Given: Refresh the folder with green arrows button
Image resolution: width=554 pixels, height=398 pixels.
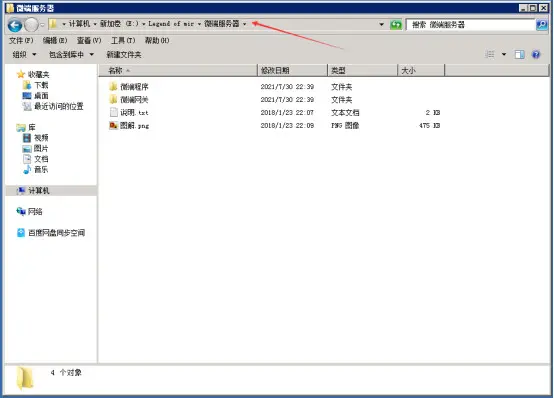Looking at the screenshot, I should (396, 25).
